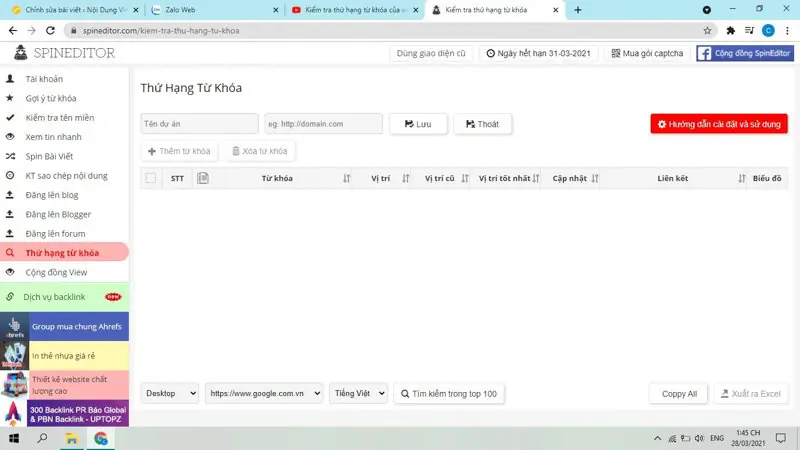
Task: Switch to Chỉnh sửa bài viết browser tab
Action: 75,10
